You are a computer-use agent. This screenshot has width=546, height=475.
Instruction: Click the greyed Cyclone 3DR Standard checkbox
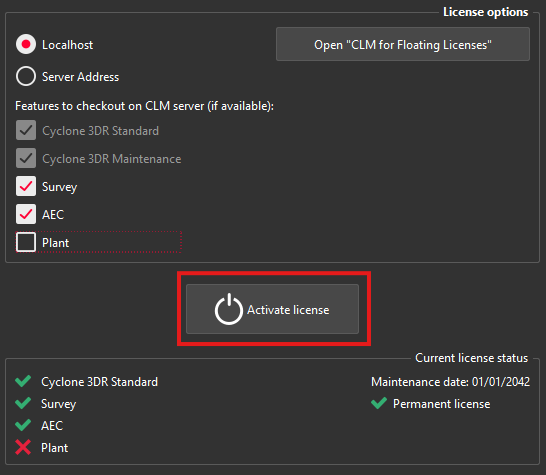pos(26,130)
